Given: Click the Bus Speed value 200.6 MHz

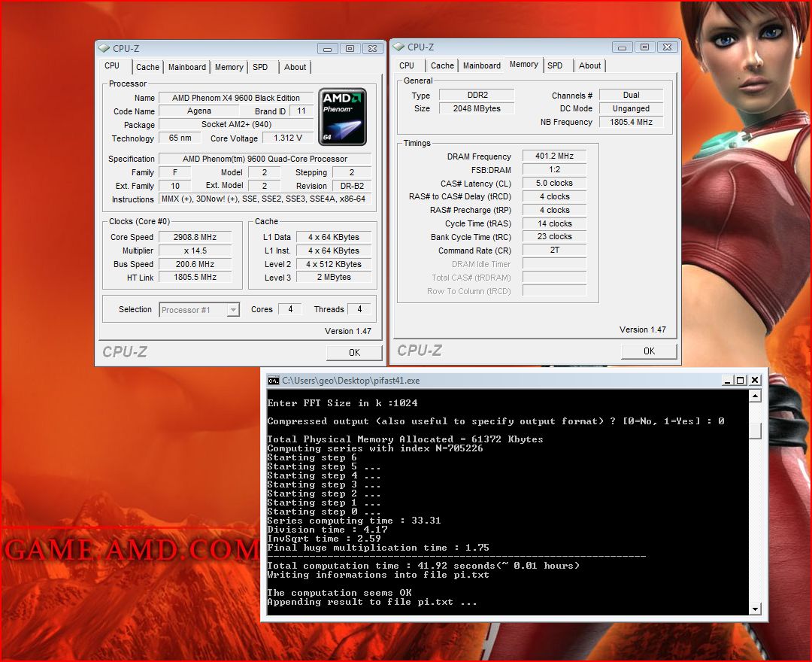Looking at the screenshot, I should [195, 264].
